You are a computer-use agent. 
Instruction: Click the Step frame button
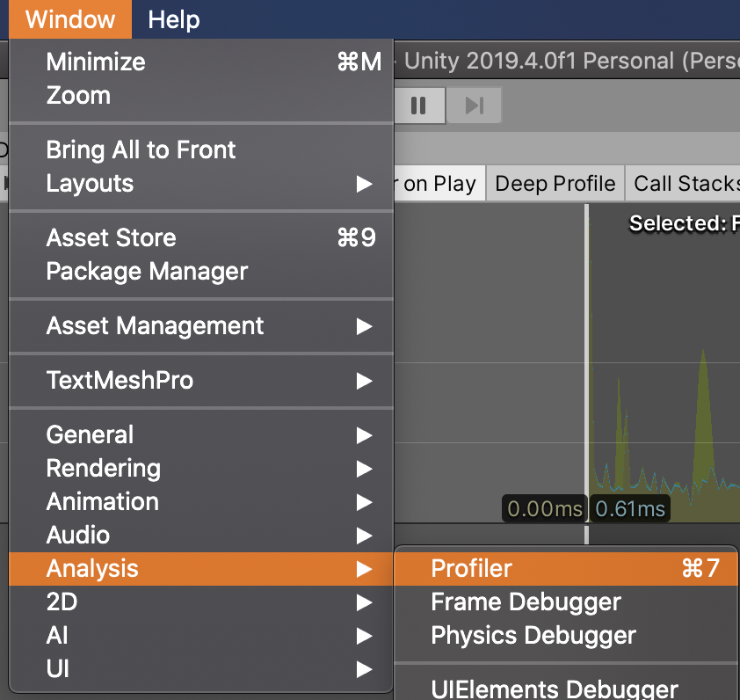click(474, 106)
